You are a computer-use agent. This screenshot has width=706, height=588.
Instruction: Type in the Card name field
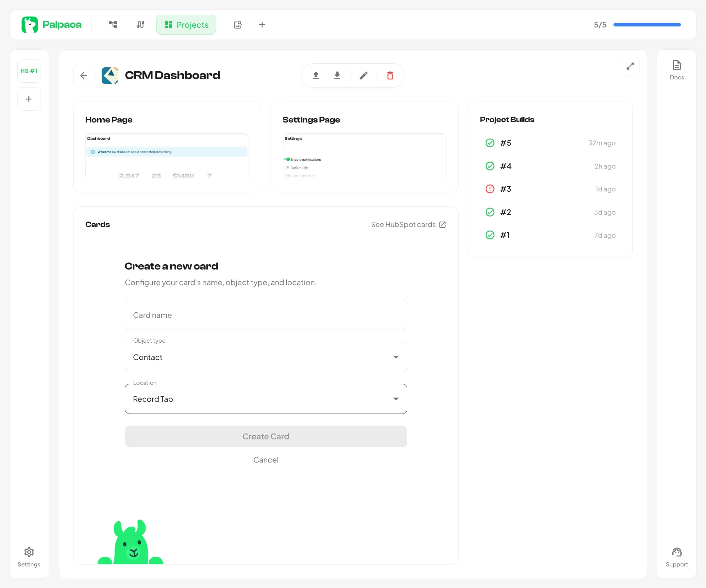266,315
